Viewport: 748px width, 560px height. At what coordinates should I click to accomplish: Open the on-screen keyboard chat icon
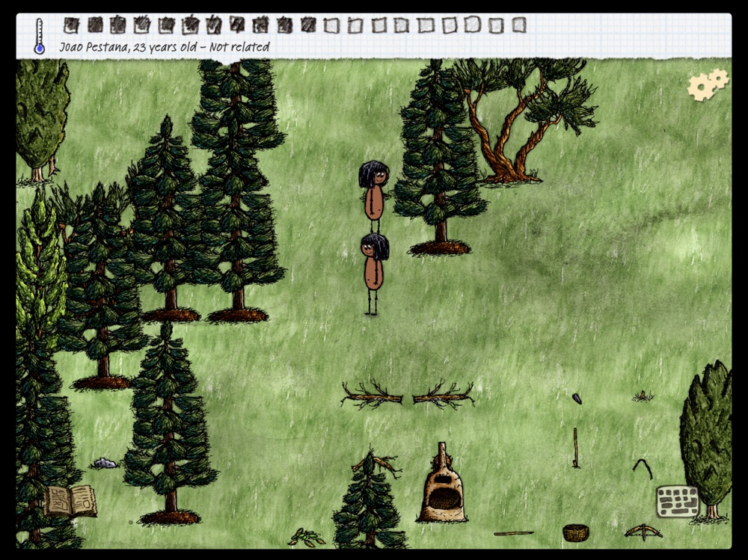click(x=678, y=502)
